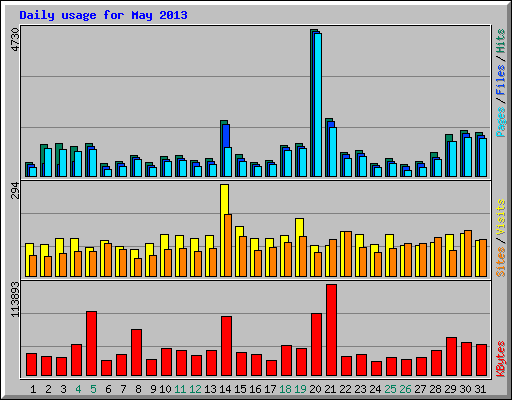Click day label 20 on the x-axis
512x400 pixels.
point(315,389)
